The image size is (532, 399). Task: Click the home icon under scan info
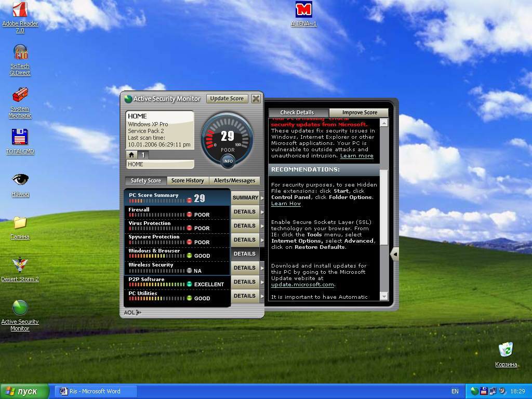click(x=131, y=155)
